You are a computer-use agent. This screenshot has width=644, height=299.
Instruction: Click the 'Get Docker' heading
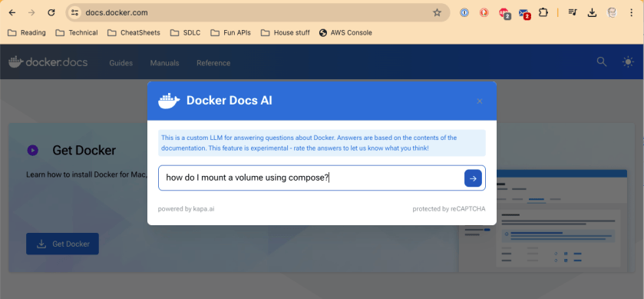84,150
